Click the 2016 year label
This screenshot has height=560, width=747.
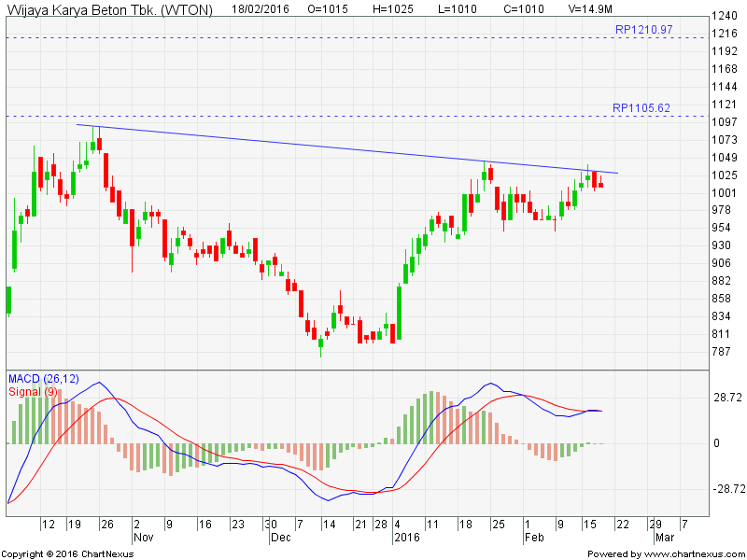click(x=407, y=538)
